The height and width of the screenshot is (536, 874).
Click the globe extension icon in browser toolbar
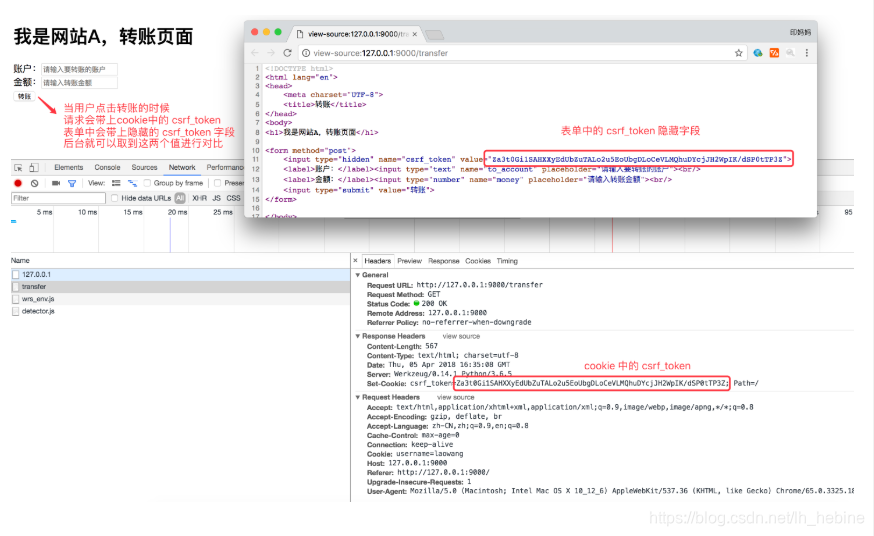tap(758, 53)
